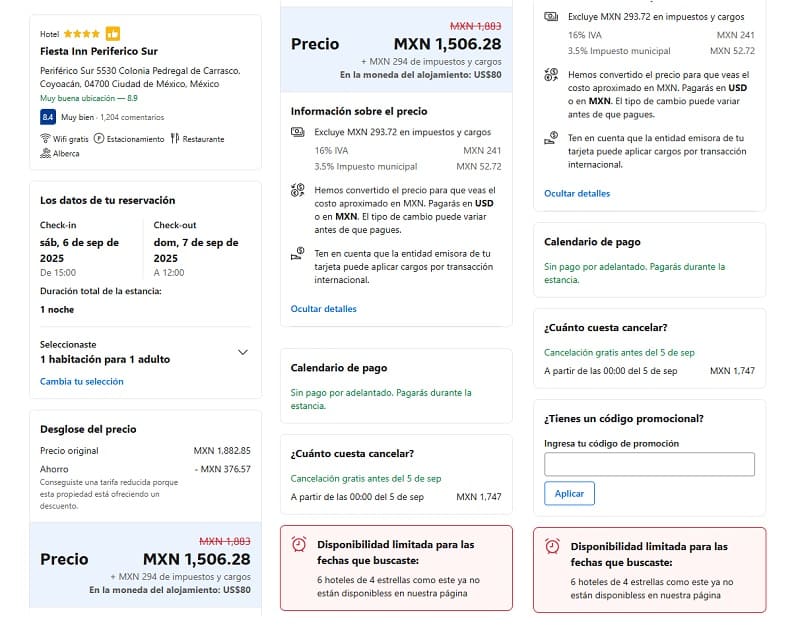Image resolution: width=800 pixels, height=628 pixels.
Task: Click the Aplicar promo code button
Action: pyautogui.click(x=569, y=493)
